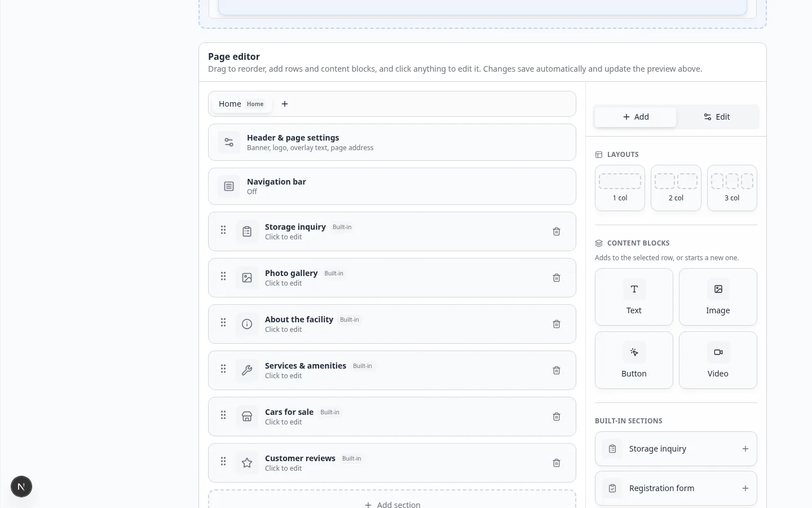The width and height of the screenshot is (812, 508).
Task: Open Header & page settings
Action: click(x=392, y=142)
